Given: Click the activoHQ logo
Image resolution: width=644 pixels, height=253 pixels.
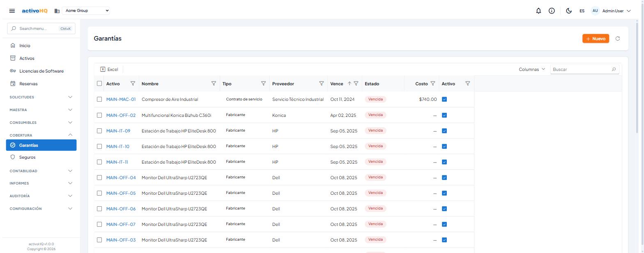Looking at the screenshot, I should [34, 11].
